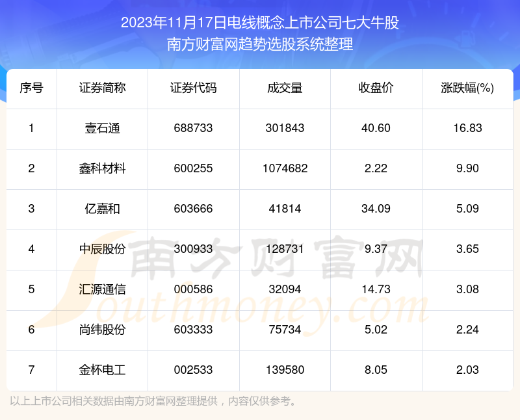Click change percentage 5.09

pos(467,209)
